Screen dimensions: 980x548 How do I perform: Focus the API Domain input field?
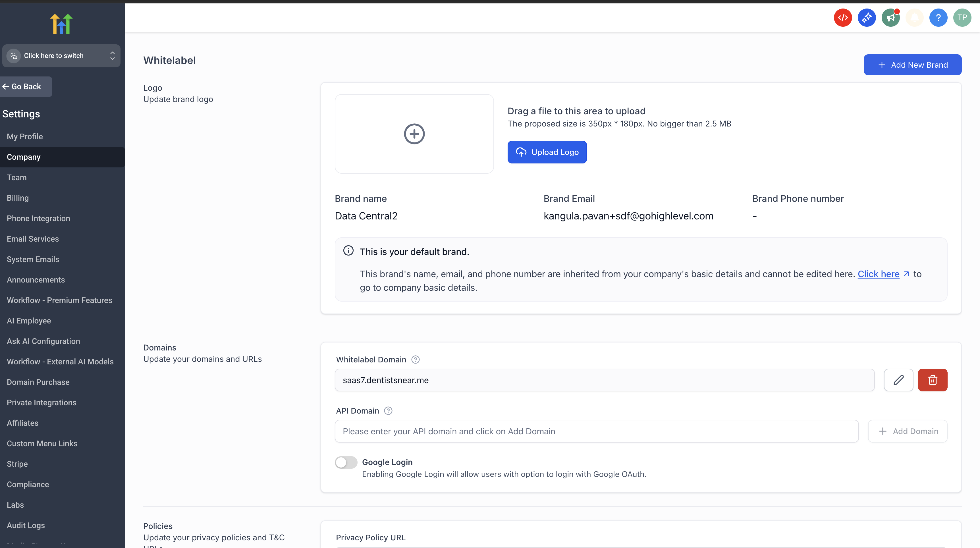coord(596,431)
